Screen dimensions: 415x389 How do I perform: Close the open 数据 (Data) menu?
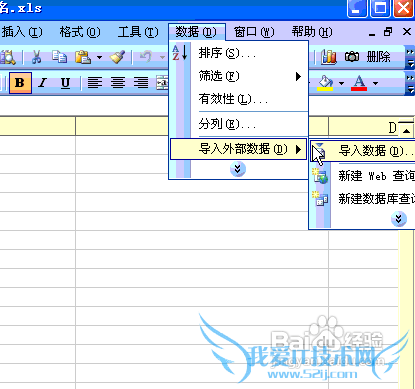[x=197, y=32]
